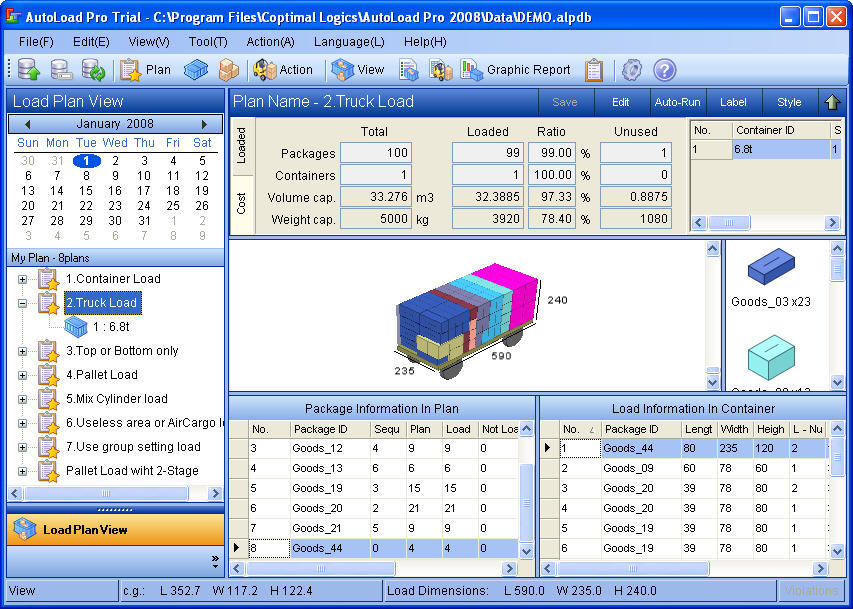This screenshot has height=609, width=853.
Task: Click the Load Plan View bar at bottom
Action: tap(116, 529)
